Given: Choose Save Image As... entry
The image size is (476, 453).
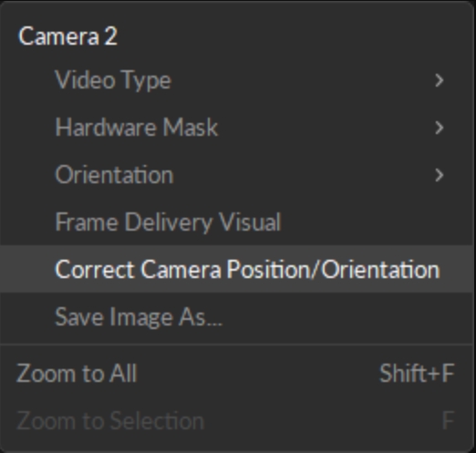Looking at the screenshot, I should pyautogui.click(x=236, y=316).
